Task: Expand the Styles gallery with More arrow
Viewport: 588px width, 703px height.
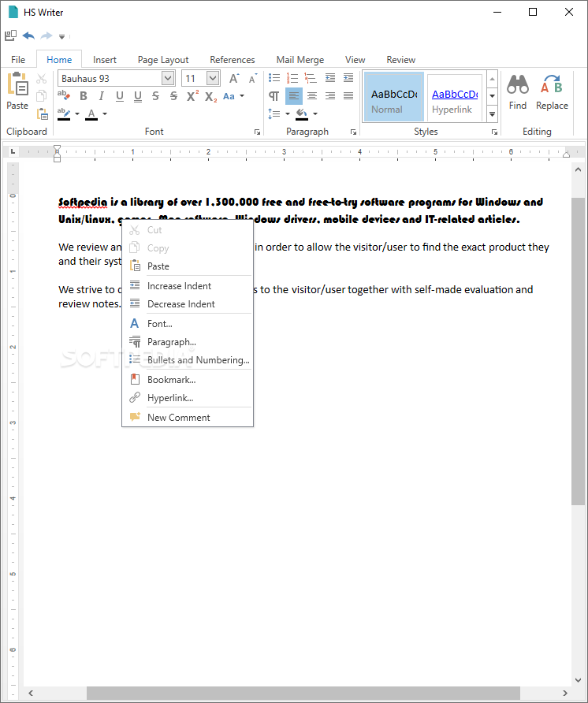Action: click(492, 114)
